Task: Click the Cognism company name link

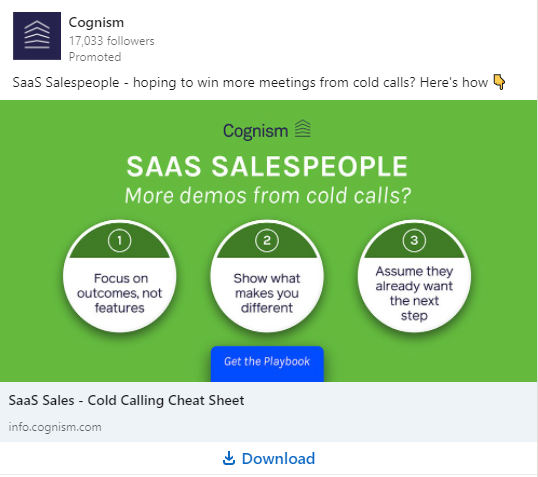Action: point(96,23)
